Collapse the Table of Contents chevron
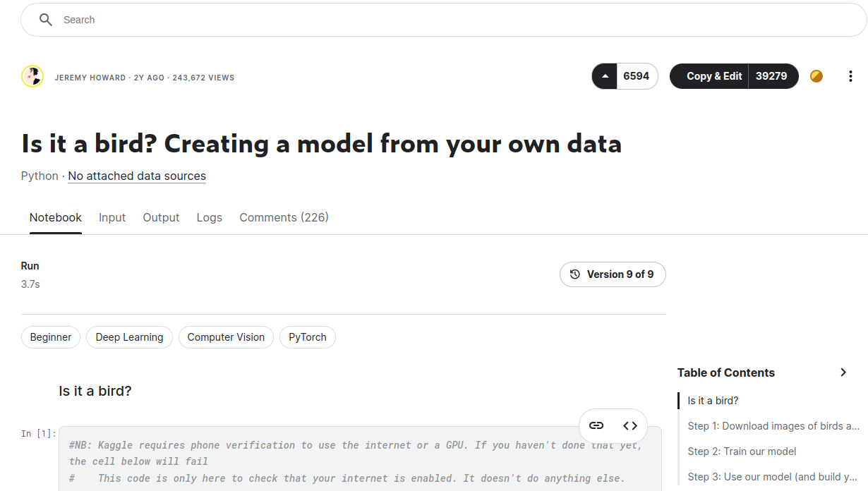The image size is (868, 491). (x=843, y=372)
